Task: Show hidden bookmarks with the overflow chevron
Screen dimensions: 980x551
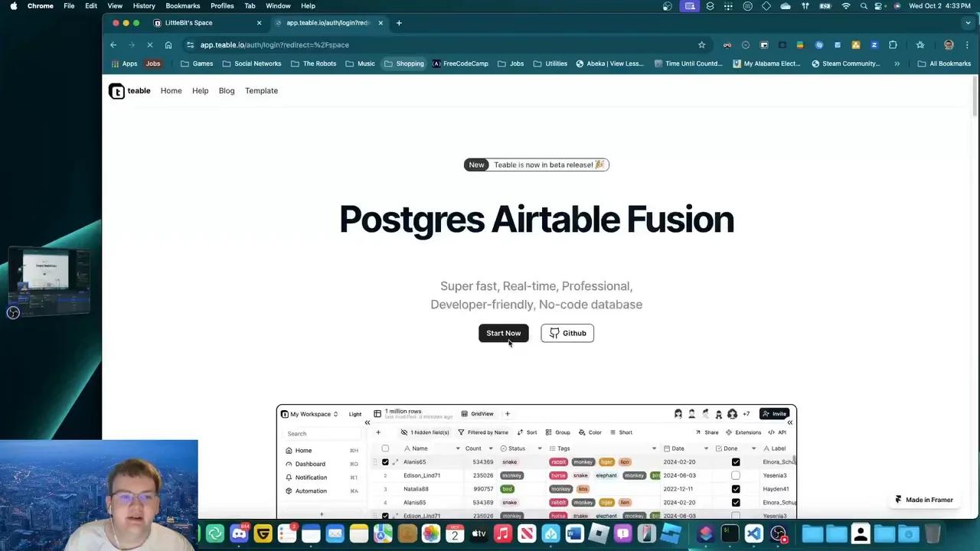Action: [897, 64]
